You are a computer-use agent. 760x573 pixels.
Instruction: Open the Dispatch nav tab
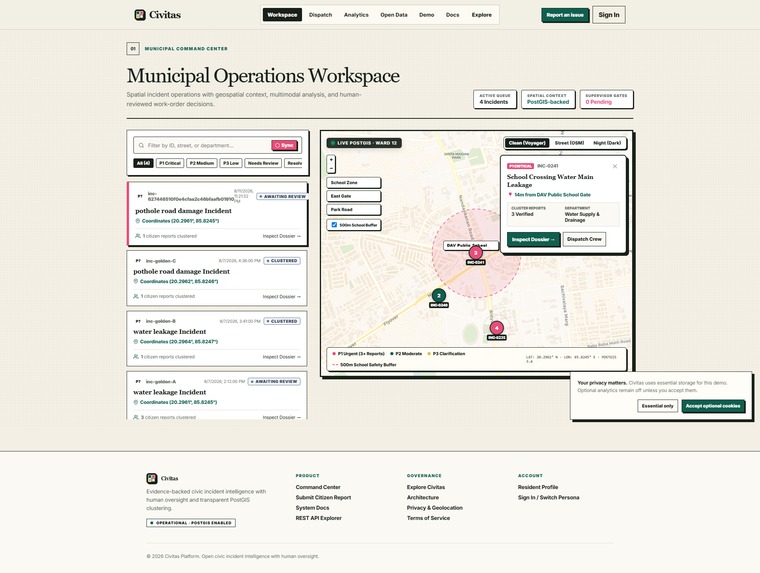point(320,15)
